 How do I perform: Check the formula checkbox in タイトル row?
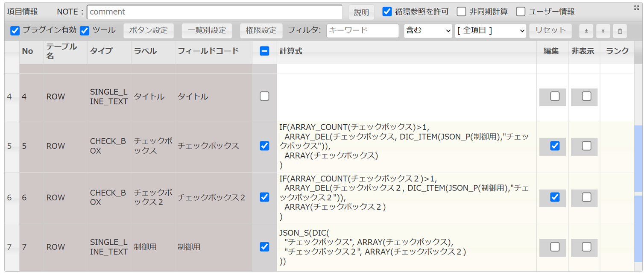pyautogui.click(x=264, y=97)
